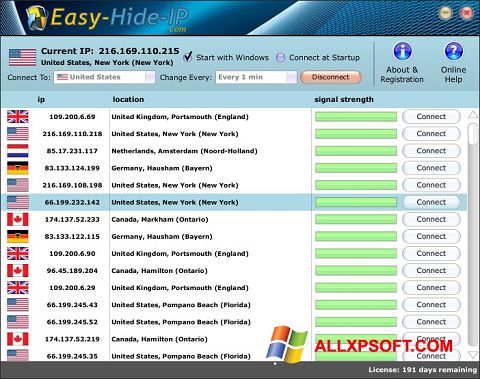The width and height of the screenshot is (480, 379).
Task: Click the Current IP 216.169.110.215 text
Action: click(x=110, y=51)
